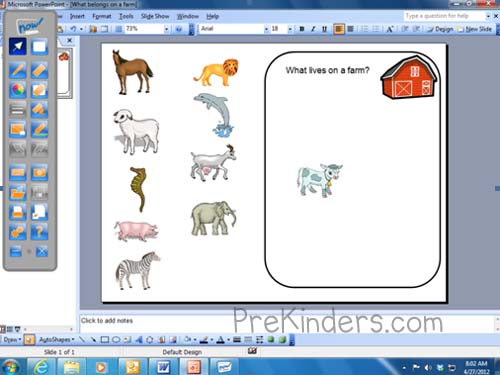Open the question mark help icon
Screen dimensions: 500x375
[x=39, y=231]
